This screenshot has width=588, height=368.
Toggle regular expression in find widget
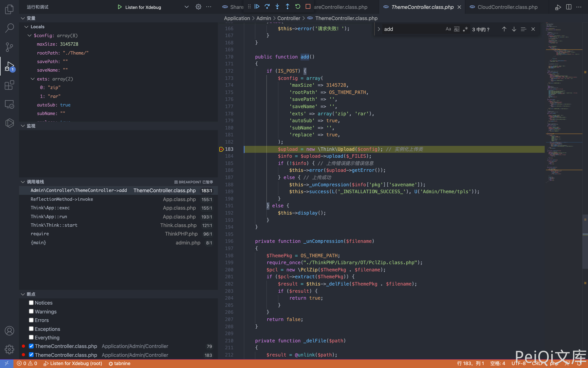coord(465,29)
